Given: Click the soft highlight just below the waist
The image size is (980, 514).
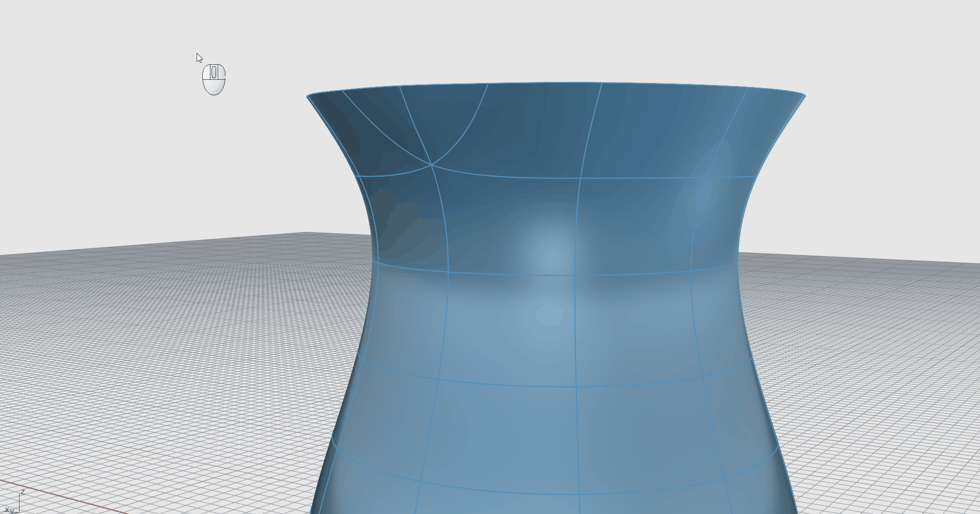Looking at the screenshot, I should point(550,315).
